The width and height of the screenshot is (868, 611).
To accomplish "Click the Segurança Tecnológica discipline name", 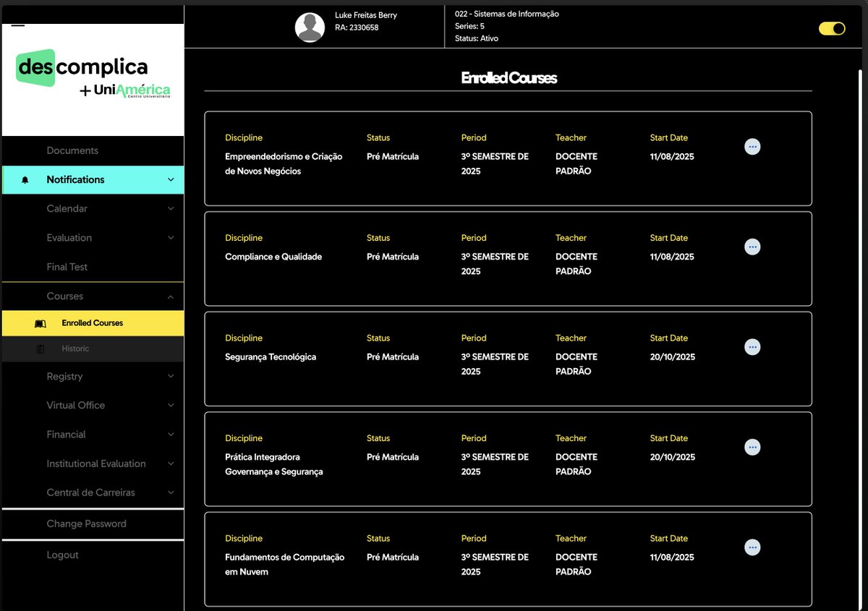I will (x=271, y=357).
